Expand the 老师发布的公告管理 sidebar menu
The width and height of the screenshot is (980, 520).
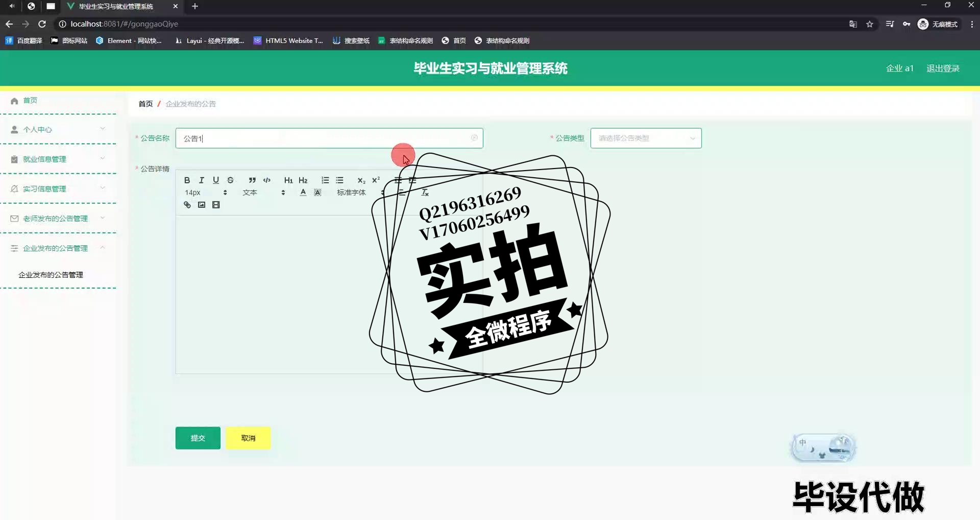58,218
